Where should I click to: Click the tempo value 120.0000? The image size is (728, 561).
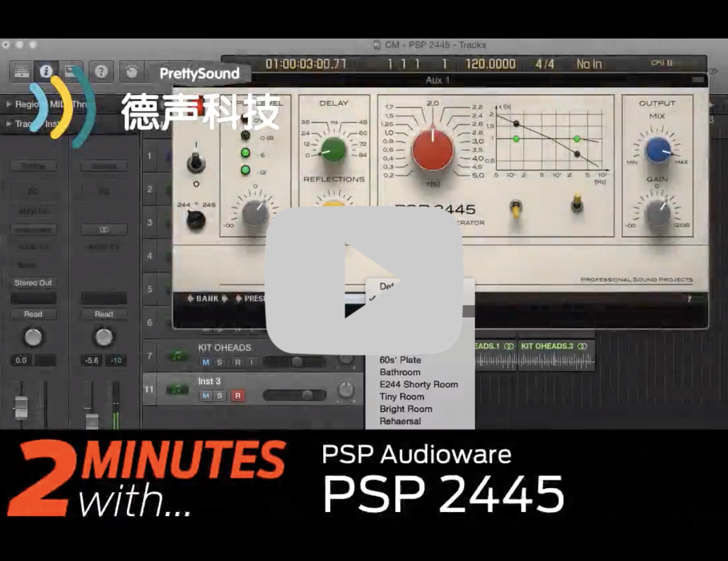pos(490,64)
